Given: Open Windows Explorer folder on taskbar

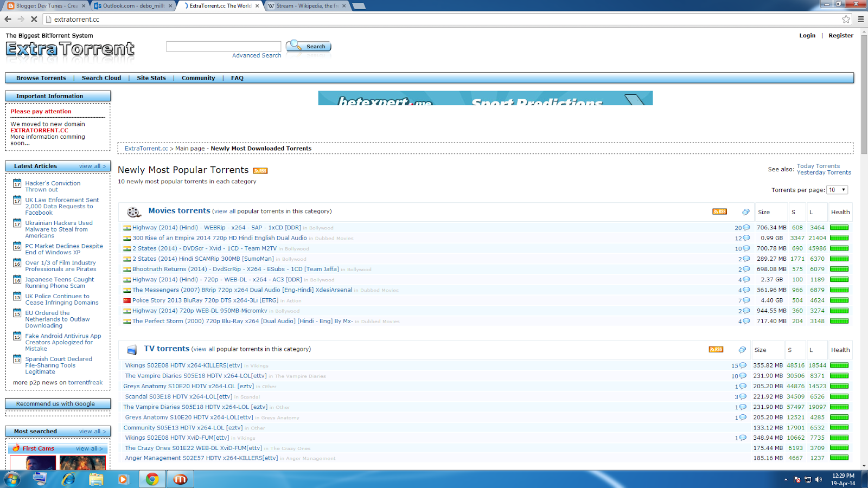Looking at the screenshot, I should [x=96, y=479].
